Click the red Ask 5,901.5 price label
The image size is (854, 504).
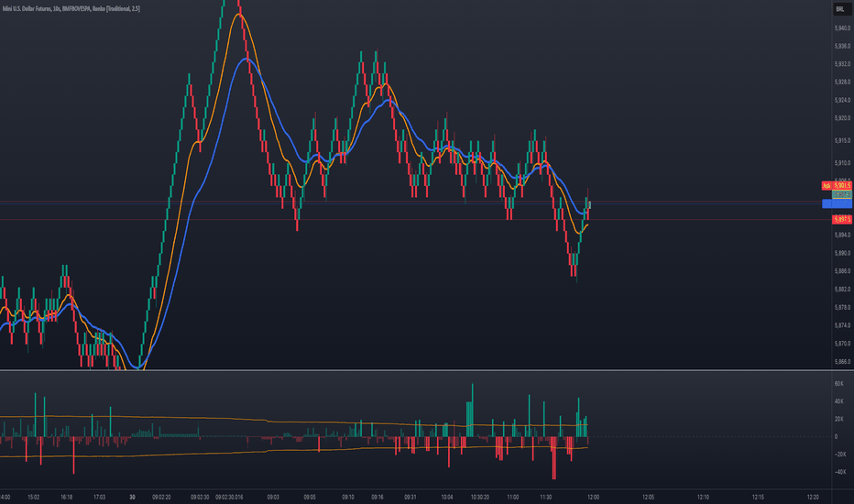(837, 186)
